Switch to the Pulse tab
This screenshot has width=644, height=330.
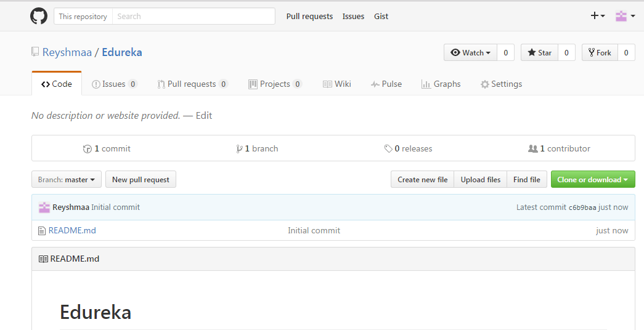pyautogui.click(x=386, y=84)
